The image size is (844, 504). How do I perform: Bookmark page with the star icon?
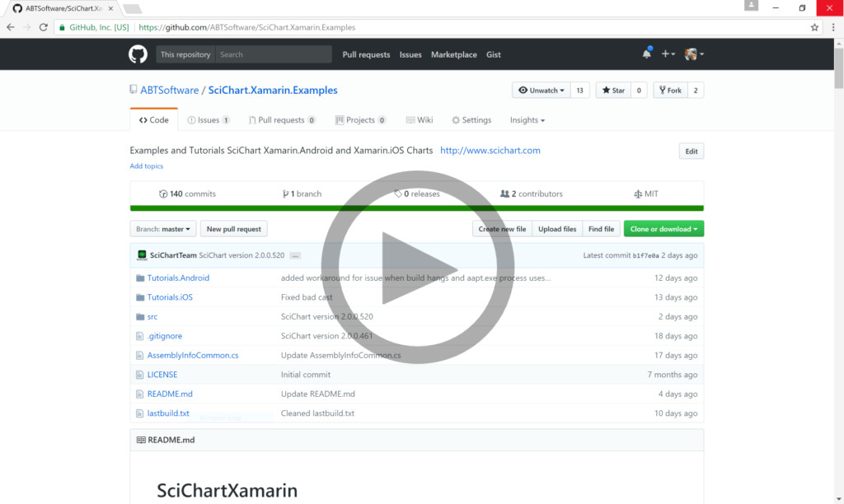tap(814, 27)
